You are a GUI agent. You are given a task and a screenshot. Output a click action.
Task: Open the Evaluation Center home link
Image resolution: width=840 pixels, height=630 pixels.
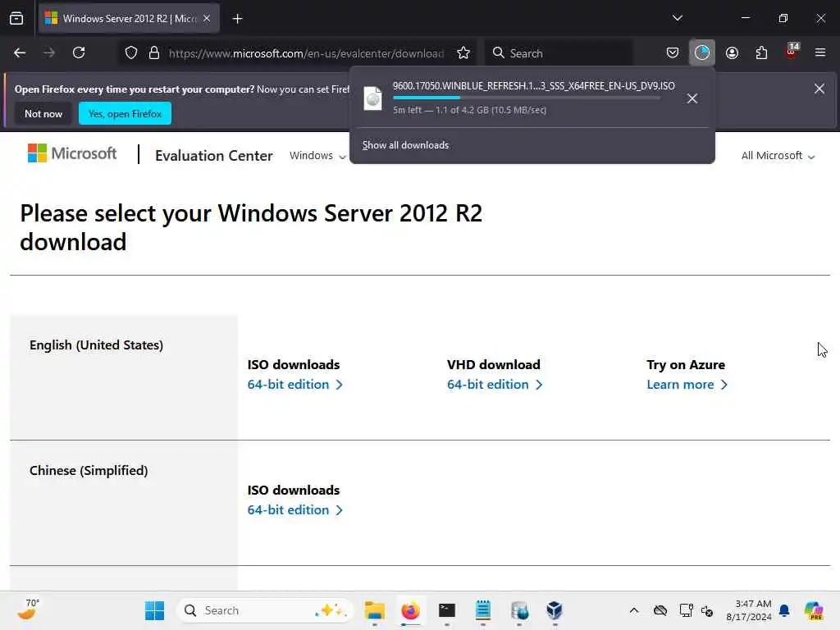[x=214, y=155]
